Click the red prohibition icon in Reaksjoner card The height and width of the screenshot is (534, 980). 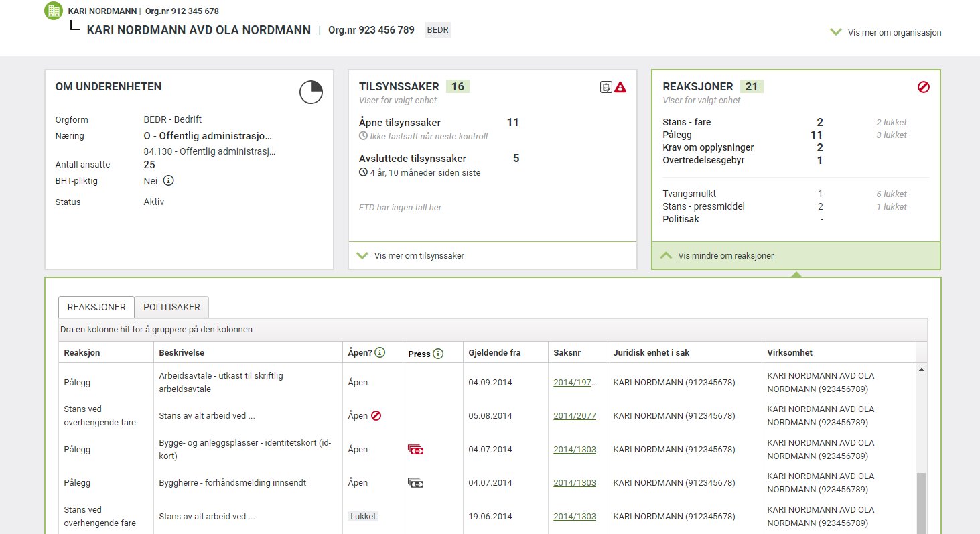[x=924, y=87]
